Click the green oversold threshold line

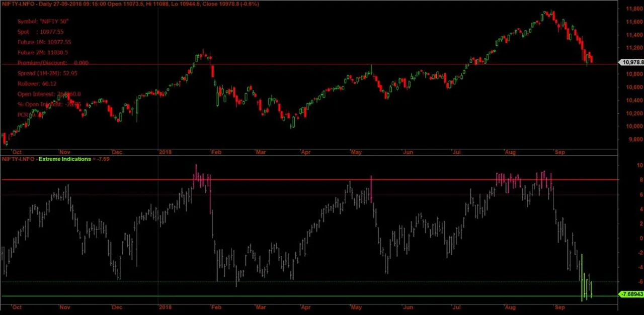pyautogui.click(x=302, y=296)
